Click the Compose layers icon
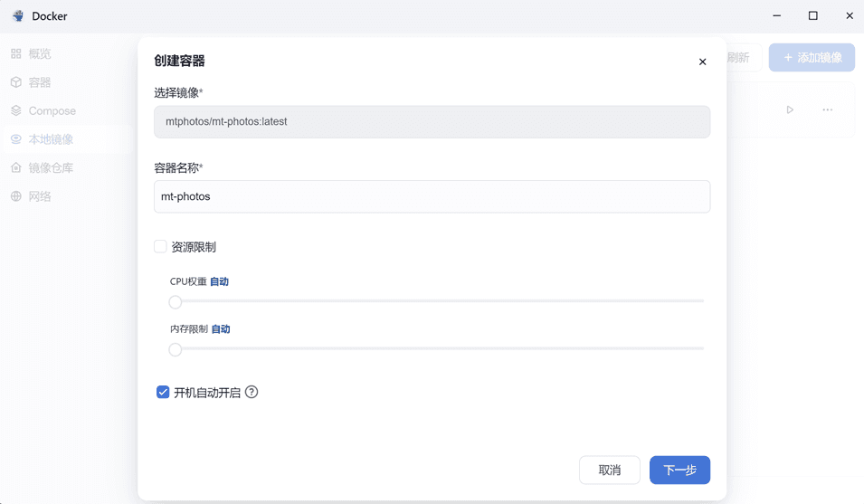864x504 pixels. (x=16, y=110)
